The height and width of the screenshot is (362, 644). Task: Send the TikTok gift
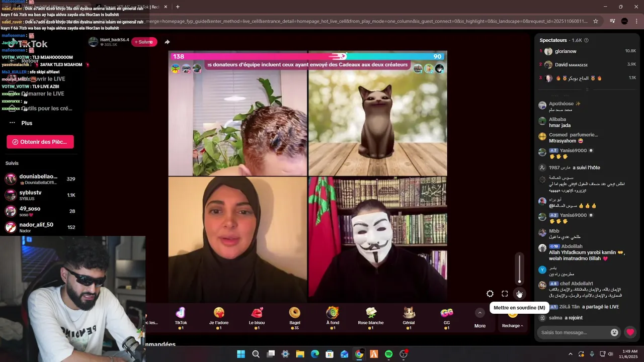coord(181,318)
